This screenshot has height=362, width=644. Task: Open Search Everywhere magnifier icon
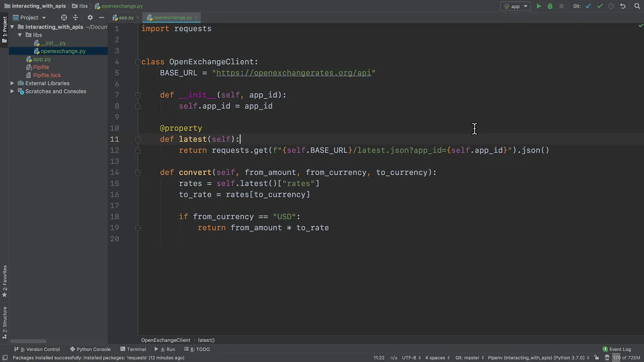[636, 6]
